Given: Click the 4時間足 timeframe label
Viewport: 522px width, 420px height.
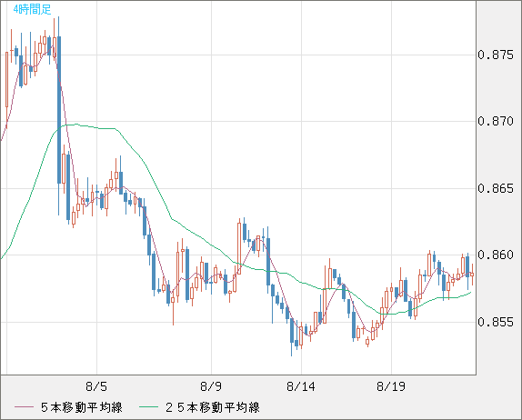Looking at the screenshot, I should (33, 10).
